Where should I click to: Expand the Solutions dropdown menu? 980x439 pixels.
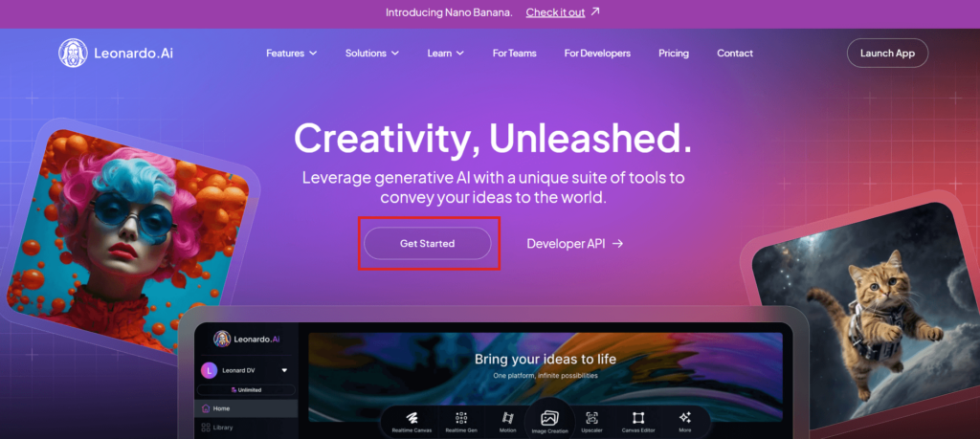tap(372, 53)
